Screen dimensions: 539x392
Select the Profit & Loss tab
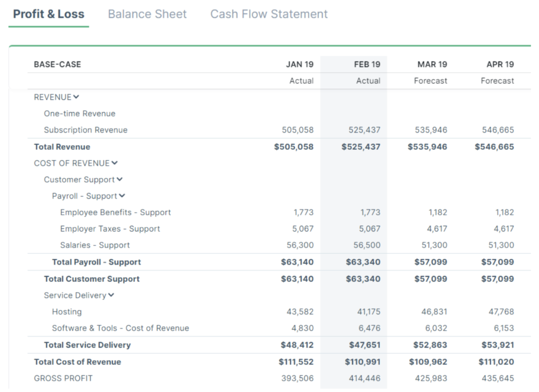click(48, 14)
